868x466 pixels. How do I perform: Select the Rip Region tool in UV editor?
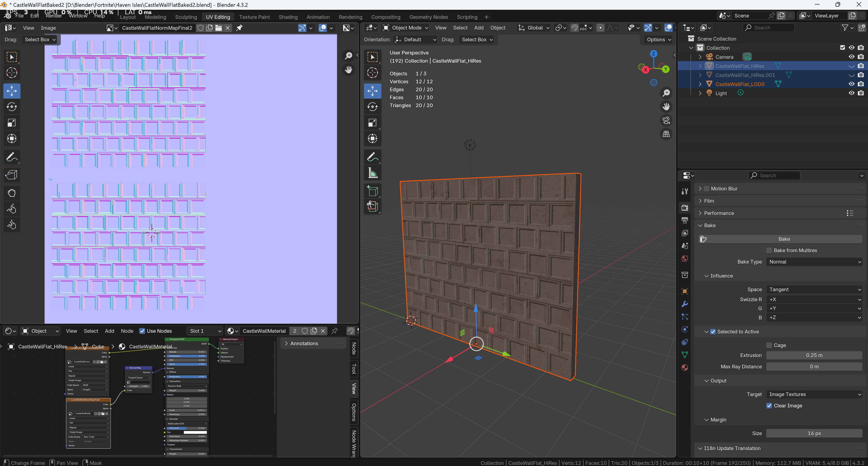pos(12,175)
